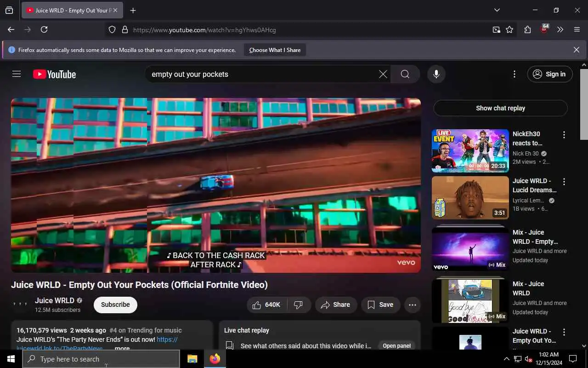
Task: Click Juice WRLD channel avatar
Action: pyautogui.click(x=20, y=305)
